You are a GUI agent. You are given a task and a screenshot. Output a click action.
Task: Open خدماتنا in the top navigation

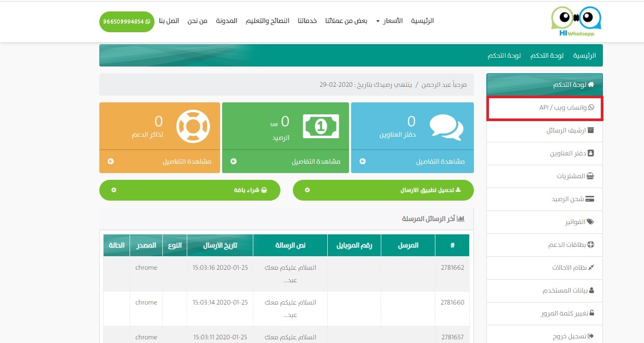tap(307, 21)
